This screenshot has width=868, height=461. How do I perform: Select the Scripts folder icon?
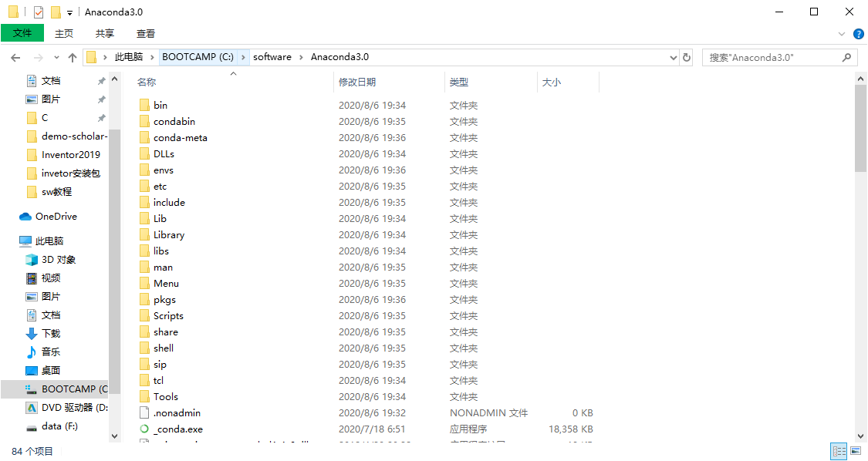click(x=144, y=315)
